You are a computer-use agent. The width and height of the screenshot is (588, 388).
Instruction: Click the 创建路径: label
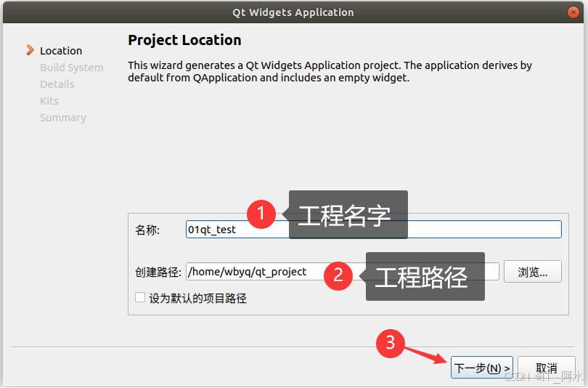tap(158, 272)
